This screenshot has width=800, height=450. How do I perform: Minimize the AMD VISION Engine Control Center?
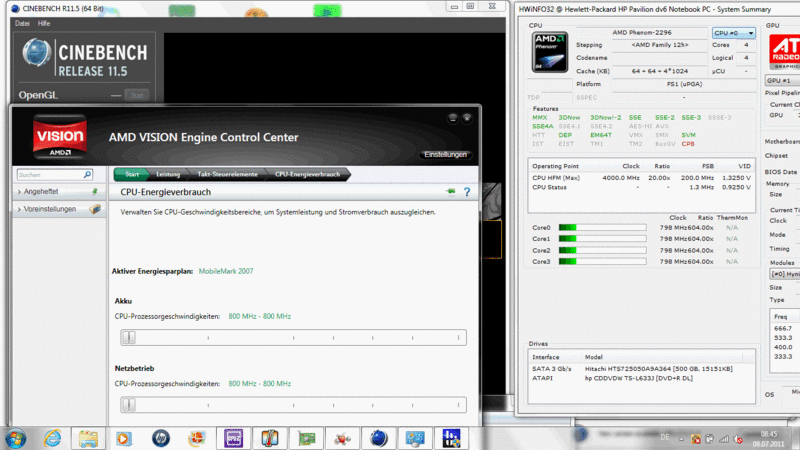[x=453, y=118]
